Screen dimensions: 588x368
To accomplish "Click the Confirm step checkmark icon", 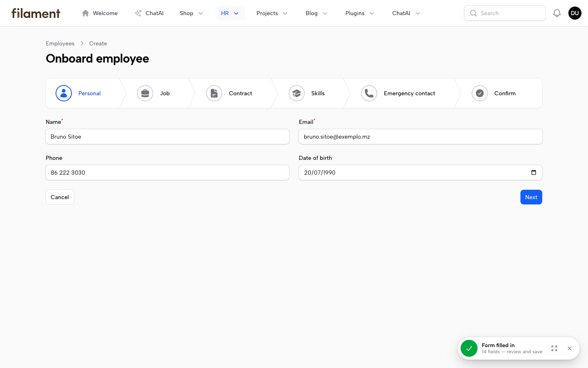I will (480, 93).
